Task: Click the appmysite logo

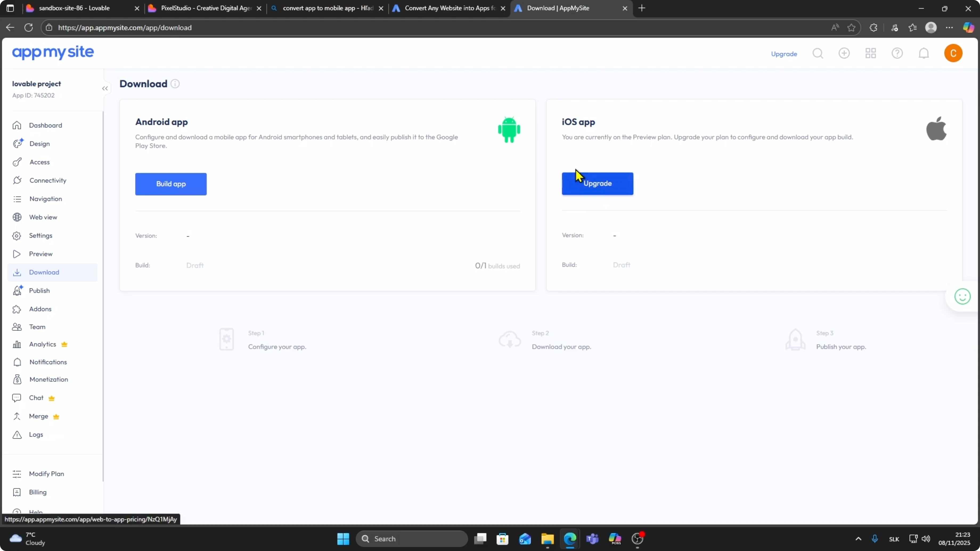Action: tap(53, 52)
